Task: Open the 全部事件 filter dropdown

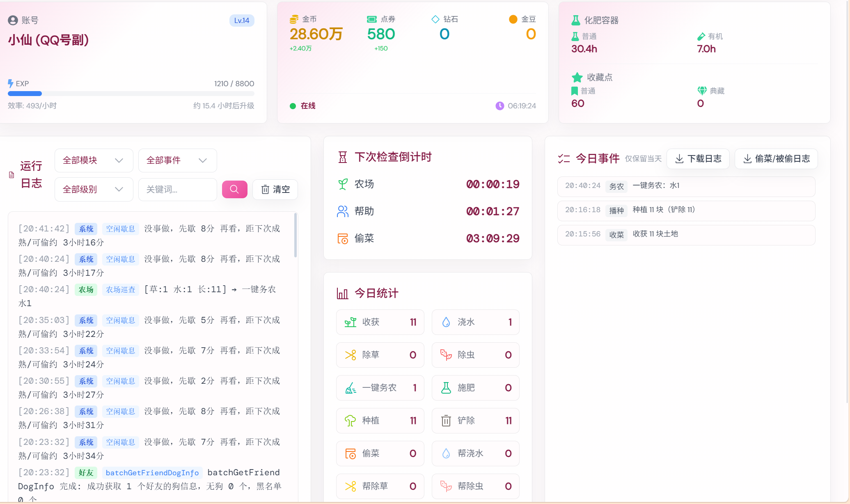Action: pyautogui.click(x=177, y=160)
